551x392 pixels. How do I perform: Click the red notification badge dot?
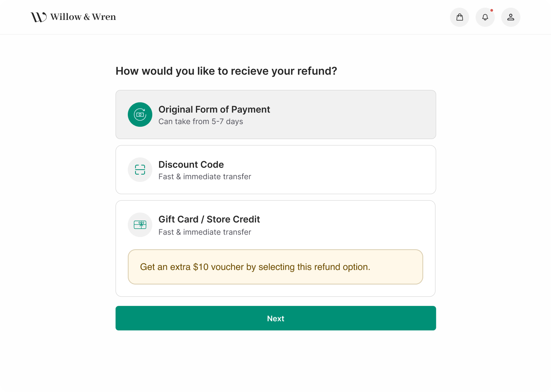[x=492, y=10]
